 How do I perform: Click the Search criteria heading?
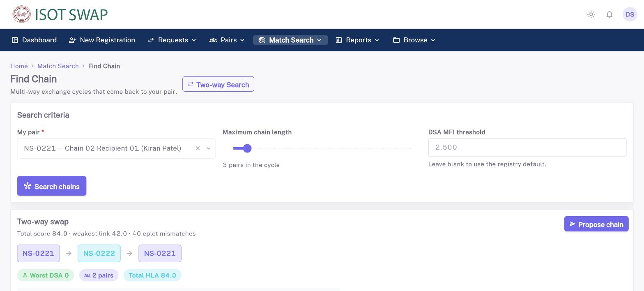click(x=43, y=115)
